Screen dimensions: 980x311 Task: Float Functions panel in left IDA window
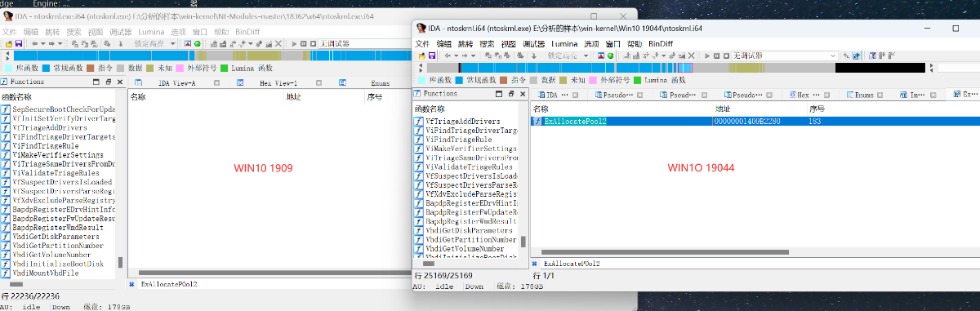click(108, 82)
